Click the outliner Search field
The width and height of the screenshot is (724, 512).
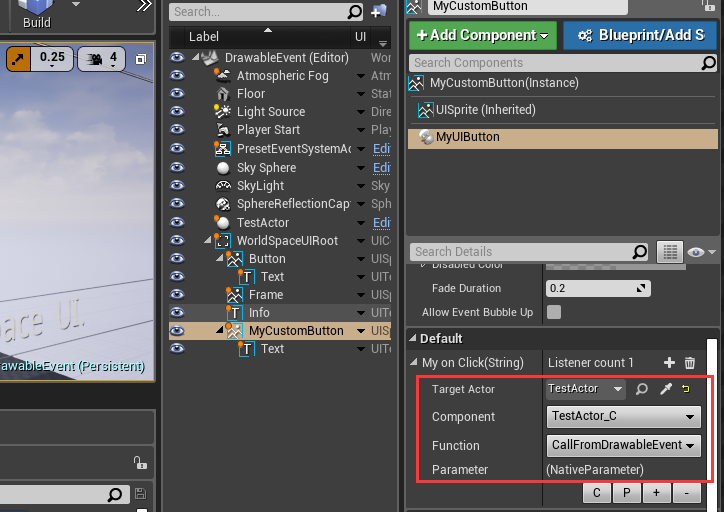pyautogui.click(x=266, y=12)
